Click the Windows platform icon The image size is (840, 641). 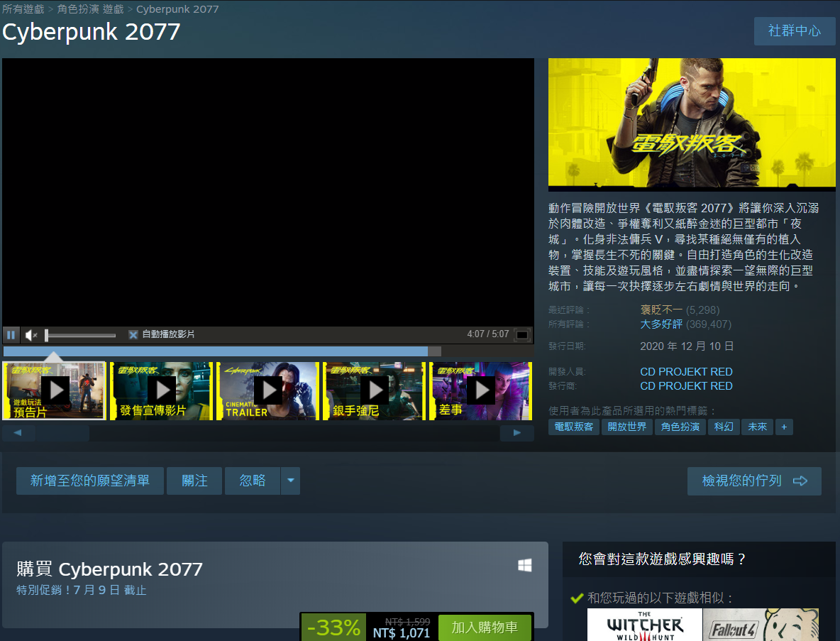click(525, 565)
